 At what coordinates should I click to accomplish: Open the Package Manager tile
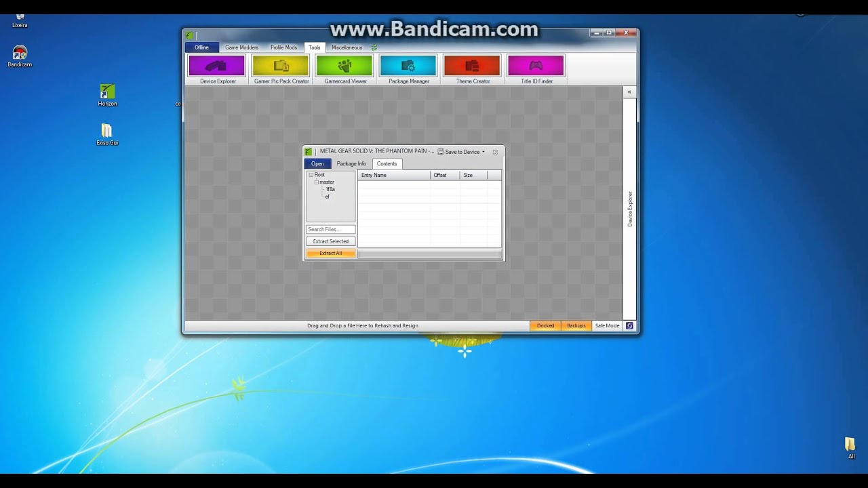(x=408, y=69)
